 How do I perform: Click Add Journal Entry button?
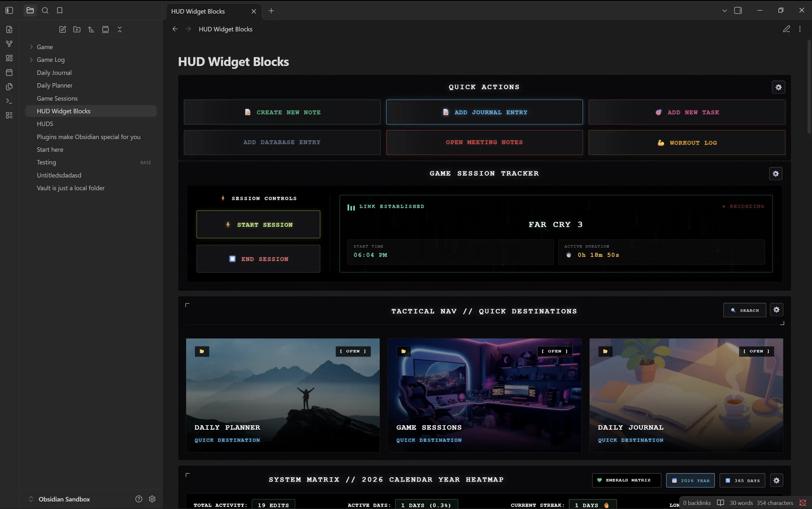(485, 112)
